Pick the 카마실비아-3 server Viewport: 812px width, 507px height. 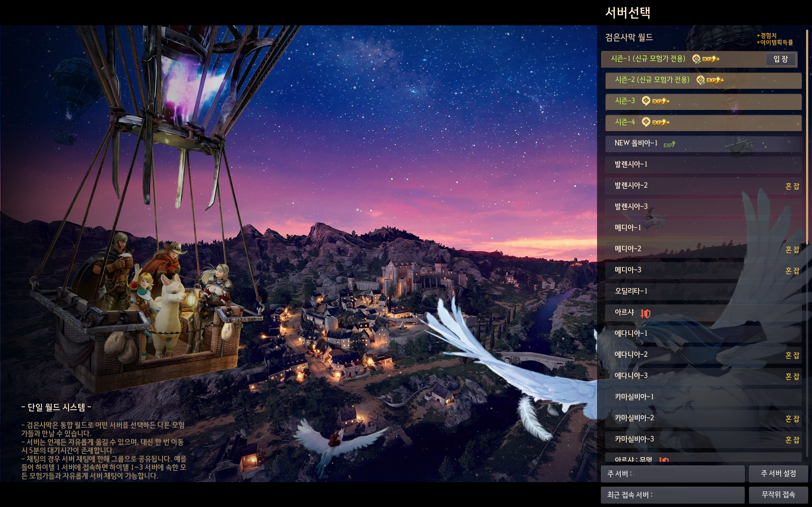pyautogui.click(x=703, y=440)
